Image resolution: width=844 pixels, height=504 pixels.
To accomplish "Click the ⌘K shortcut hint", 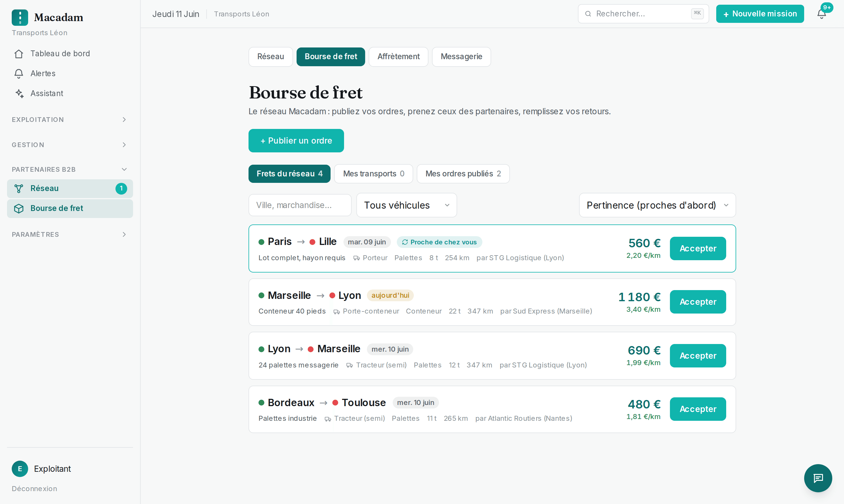I will (x=697, y=13).
